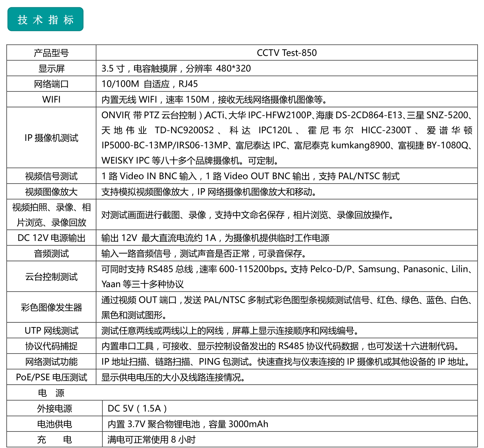Viewport: 484px width, 448px height.
Task: Select the 黑色和测试图形 line
Action: pos(134,315)
